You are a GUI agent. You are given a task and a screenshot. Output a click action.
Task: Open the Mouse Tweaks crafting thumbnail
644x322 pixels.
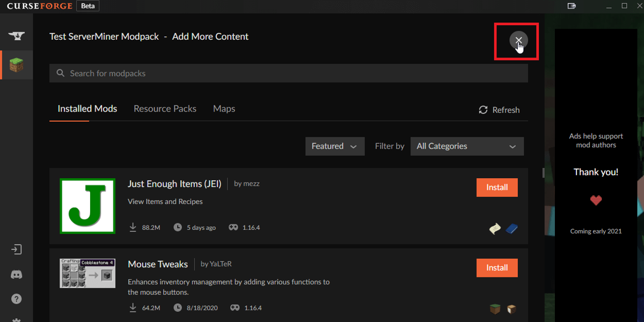[x=87, y=273]
